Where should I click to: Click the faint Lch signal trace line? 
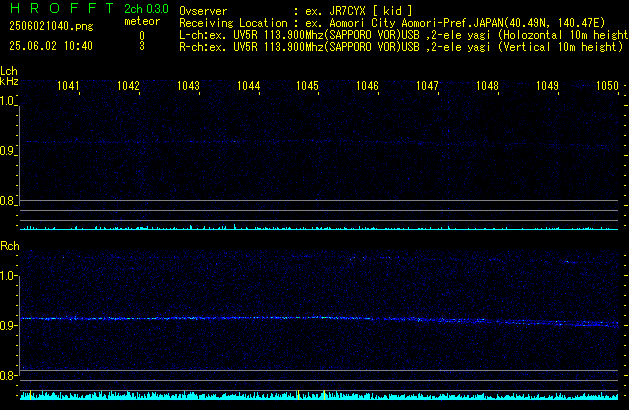(x=319, y=143)
